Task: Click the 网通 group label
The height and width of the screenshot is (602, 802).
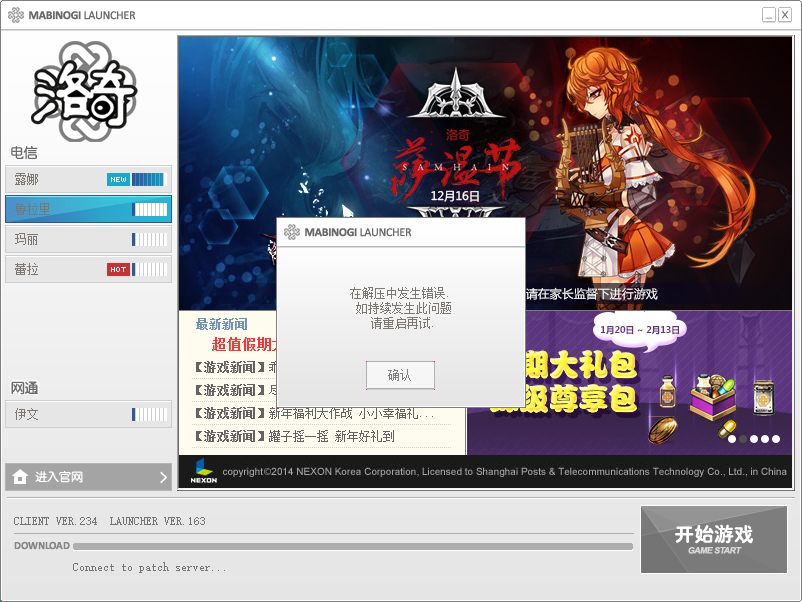Action: (25, 388)
